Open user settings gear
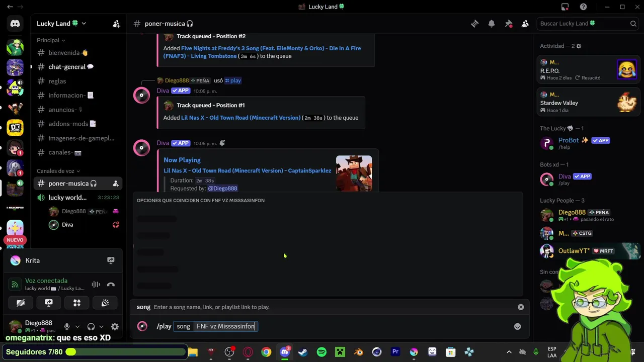Screen dimensions: 644x362 115,327
